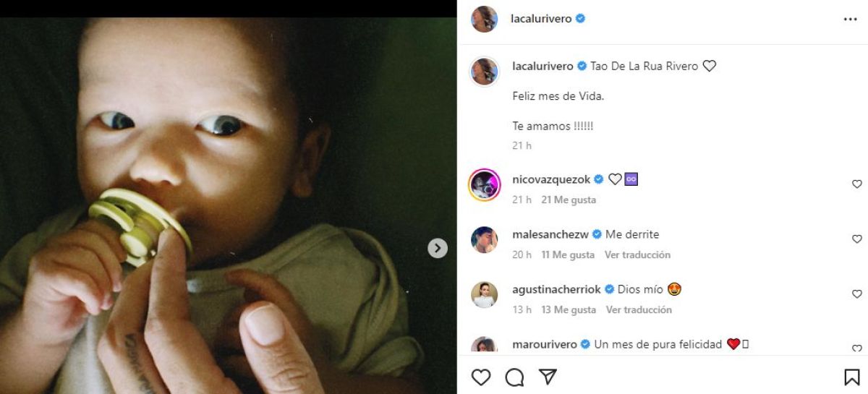Screen dimensions: 868x394
Task: Like malesanchezw's comment
Action: (857, 239)
